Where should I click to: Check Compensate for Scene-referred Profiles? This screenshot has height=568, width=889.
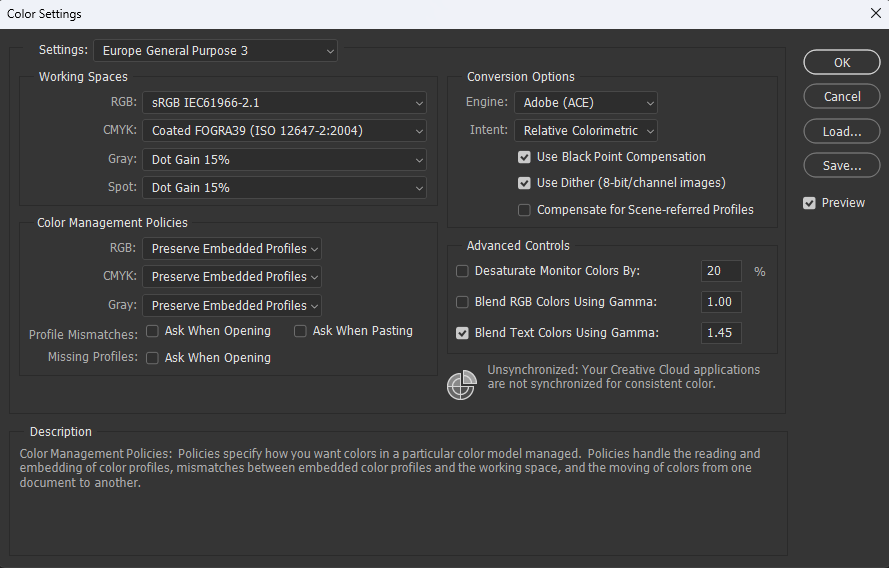(x=524, y=210)
